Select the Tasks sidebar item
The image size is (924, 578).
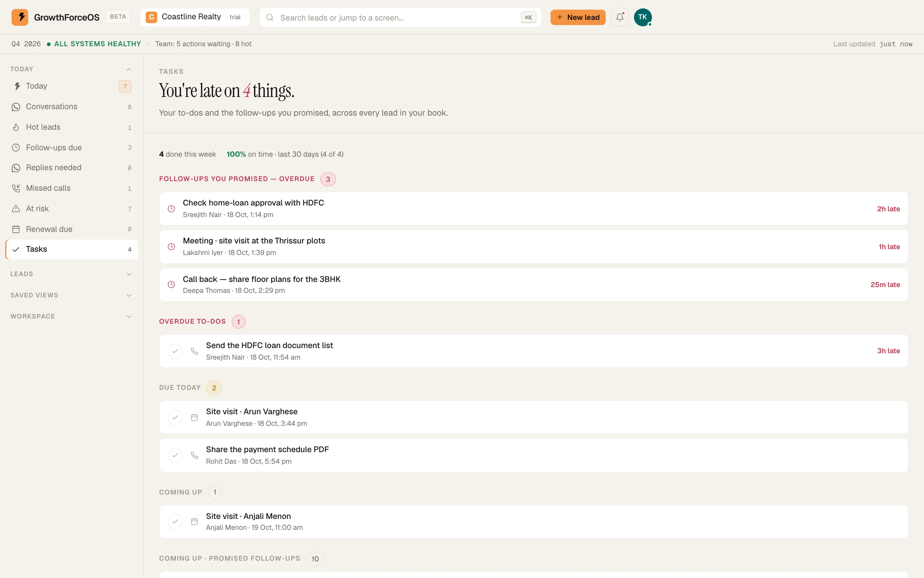click(72, 249)
